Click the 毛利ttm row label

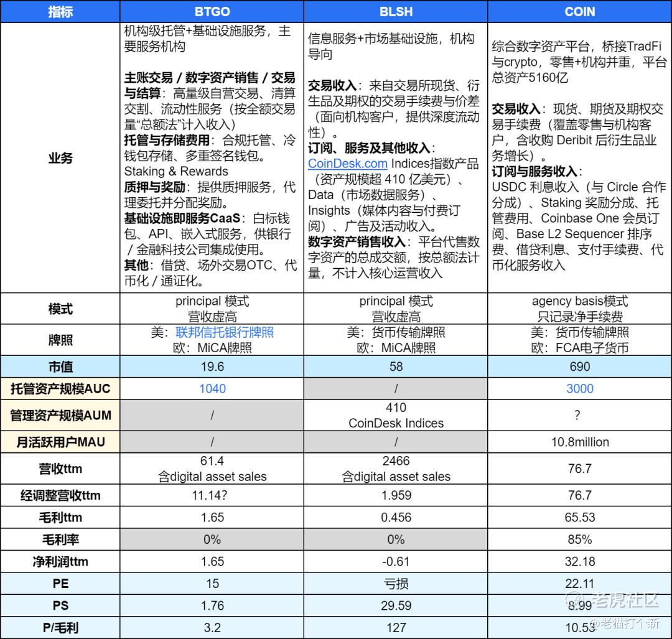tap(60, 517)
